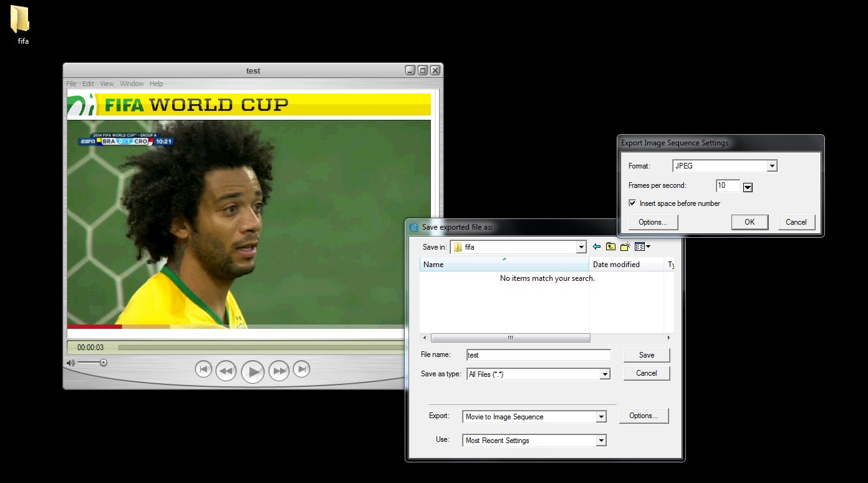The width and height of the screenshot is (868, 483).
Task: Adjust the QuickTime volume slider
Action: 92,363
